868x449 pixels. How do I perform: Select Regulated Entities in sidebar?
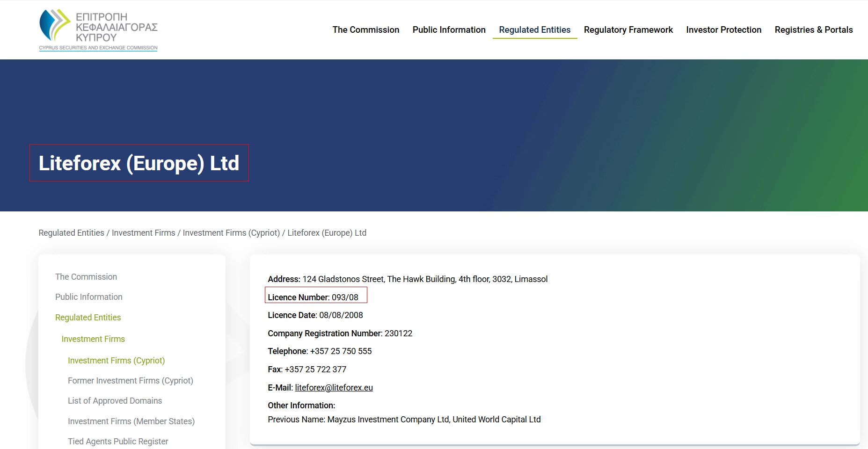point(88,318)
